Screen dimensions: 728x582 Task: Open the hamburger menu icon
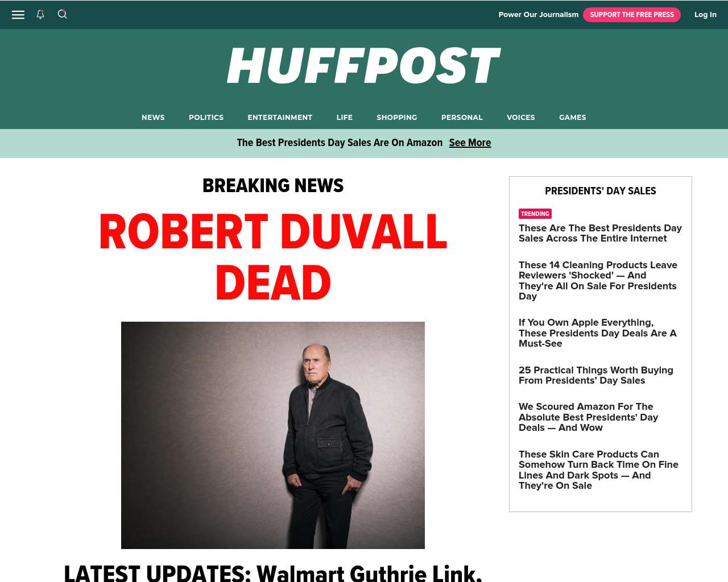click(x=18, y=15)
